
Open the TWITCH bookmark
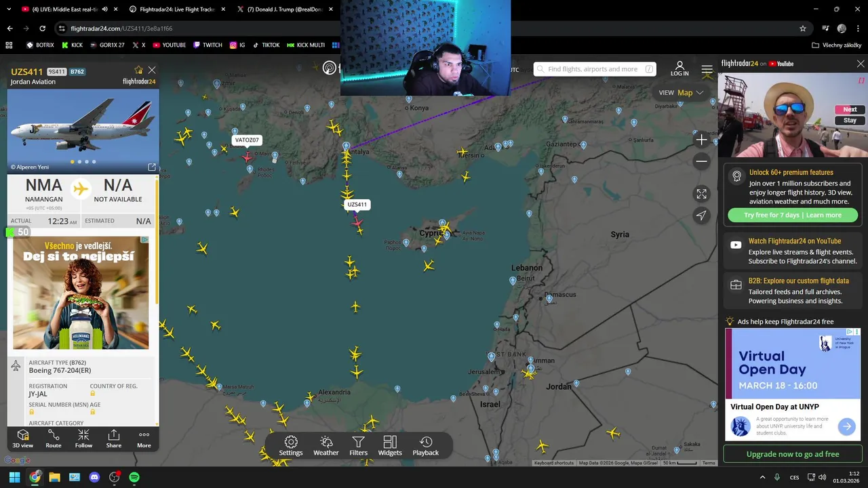208,45
